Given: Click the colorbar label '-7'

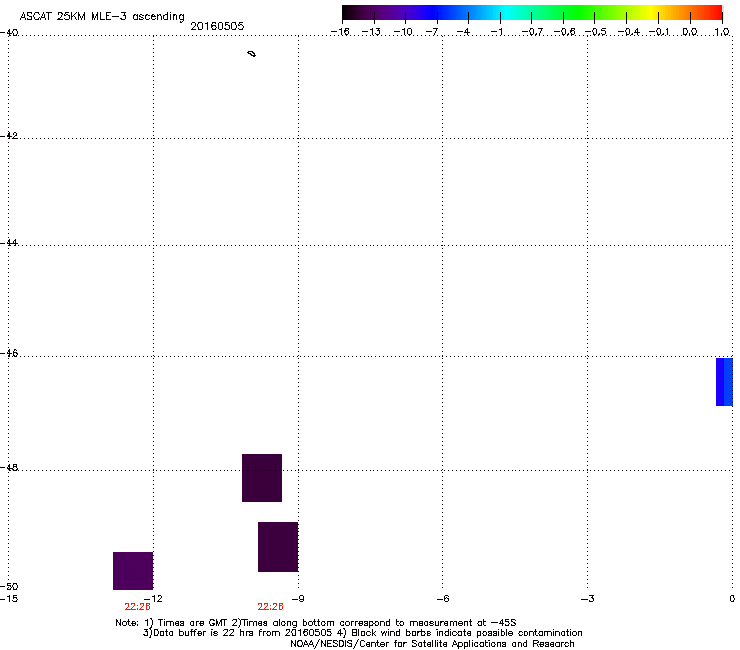Looking at the screenshot, I should coord(432,32).
